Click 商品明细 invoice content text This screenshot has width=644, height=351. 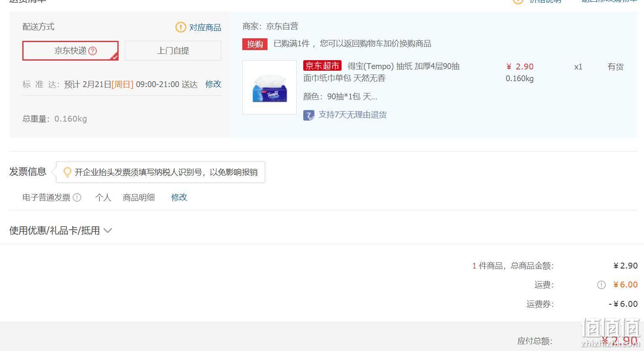tap(139, 197)
